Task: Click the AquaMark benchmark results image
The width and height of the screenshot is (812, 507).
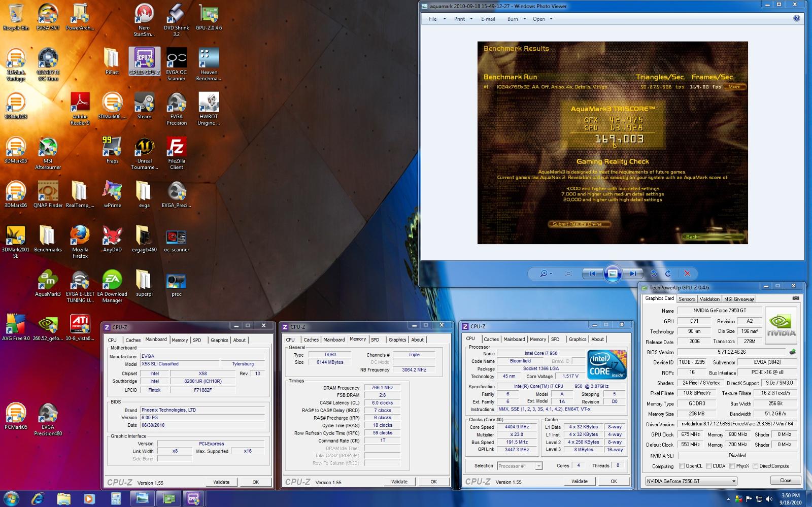Action: pyautogui.click(x=613, y=143)
